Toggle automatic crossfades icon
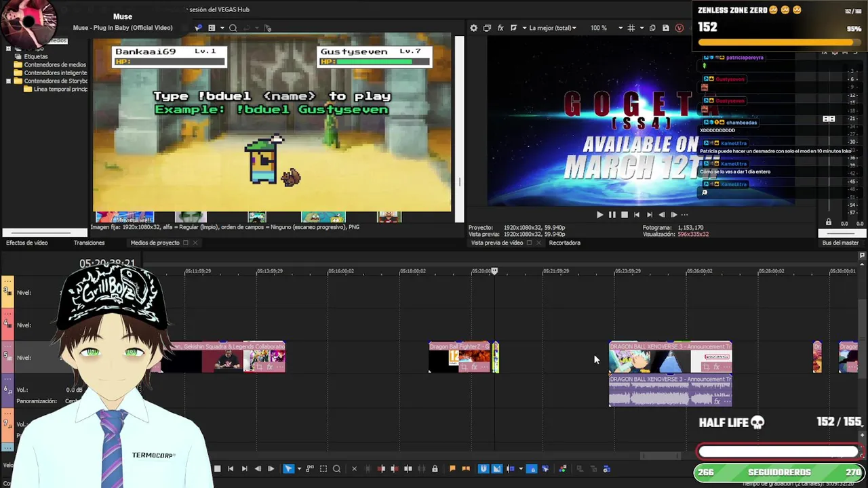Viewport: 868px width, 488px height. (x=496, y=468)
